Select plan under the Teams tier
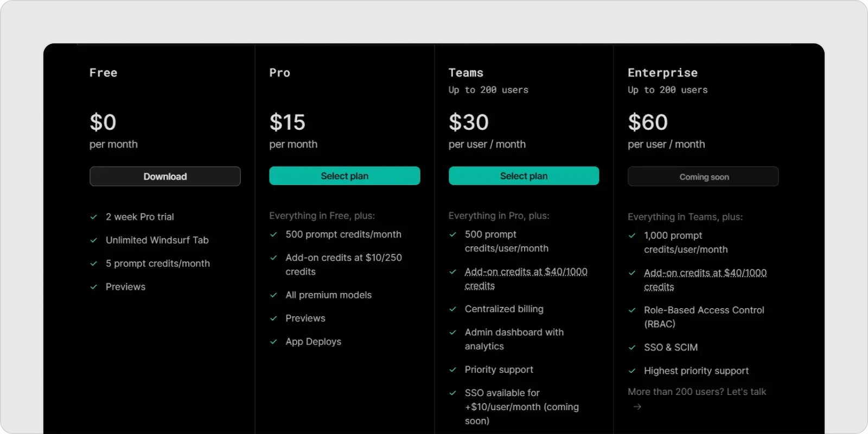Viewport: 868px width, 434px height. (524, 176)
